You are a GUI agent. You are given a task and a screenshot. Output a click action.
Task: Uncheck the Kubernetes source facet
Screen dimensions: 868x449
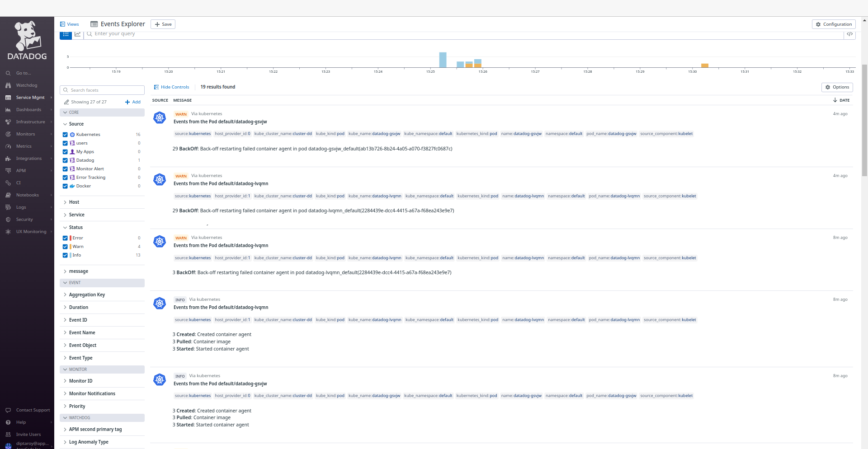(x=65, y=134)
